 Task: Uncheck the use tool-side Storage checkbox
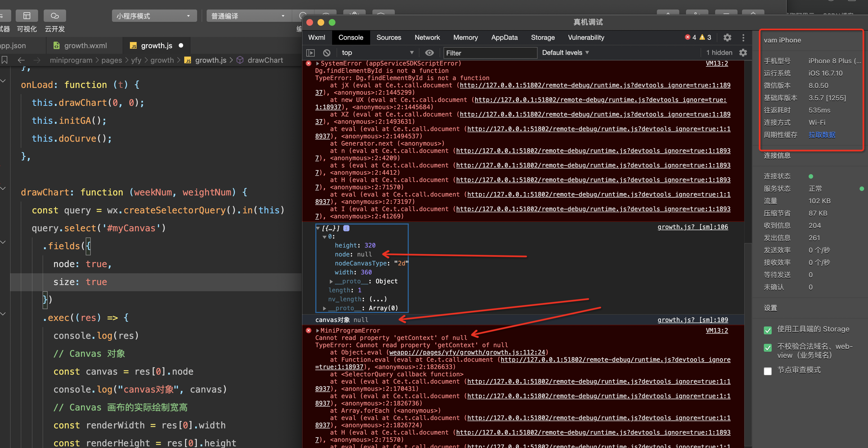(x=767, y=330)
